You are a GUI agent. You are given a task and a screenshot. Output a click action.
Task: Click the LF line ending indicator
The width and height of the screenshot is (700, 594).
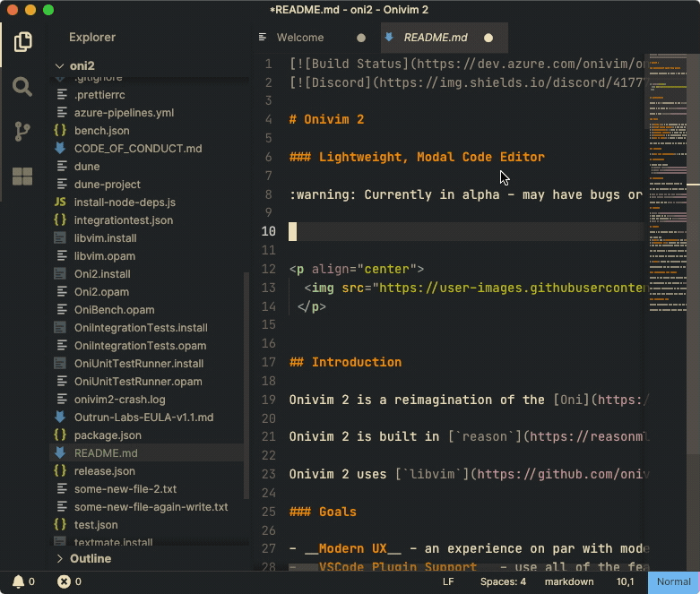(448, 582)
